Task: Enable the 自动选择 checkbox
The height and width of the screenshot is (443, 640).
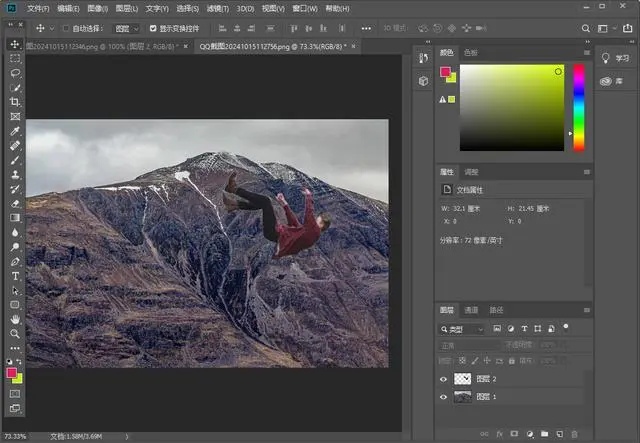Action: (65, 29)
